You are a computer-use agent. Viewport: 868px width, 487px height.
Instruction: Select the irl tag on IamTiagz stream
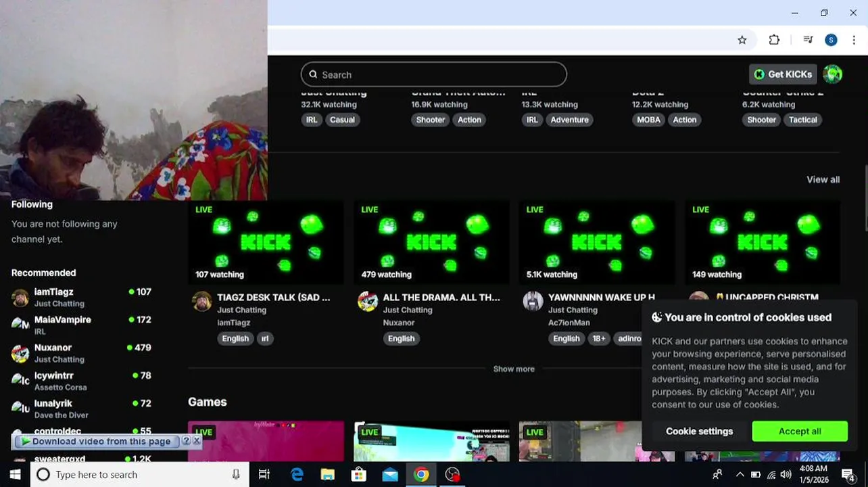(x=265, y=338)
